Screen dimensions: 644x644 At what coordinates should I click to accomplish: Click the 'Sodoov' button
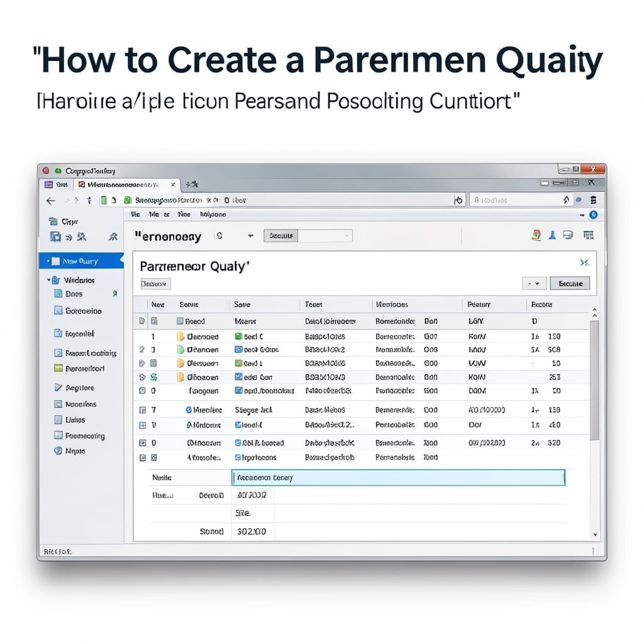[x=155, y=284]
